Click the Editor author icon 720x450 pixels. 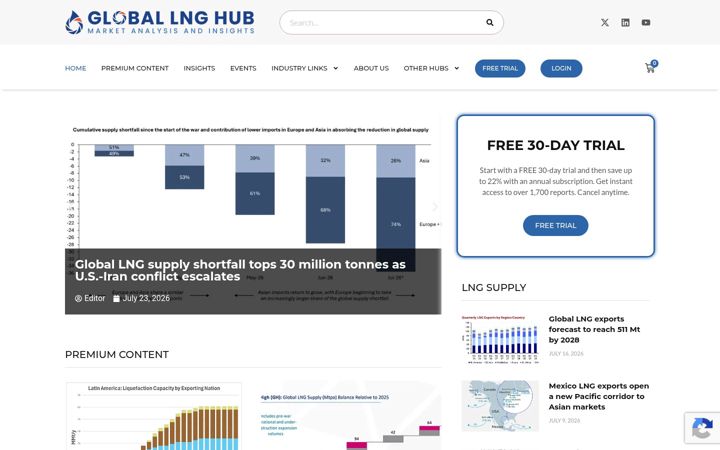click(x=78, y=298)
